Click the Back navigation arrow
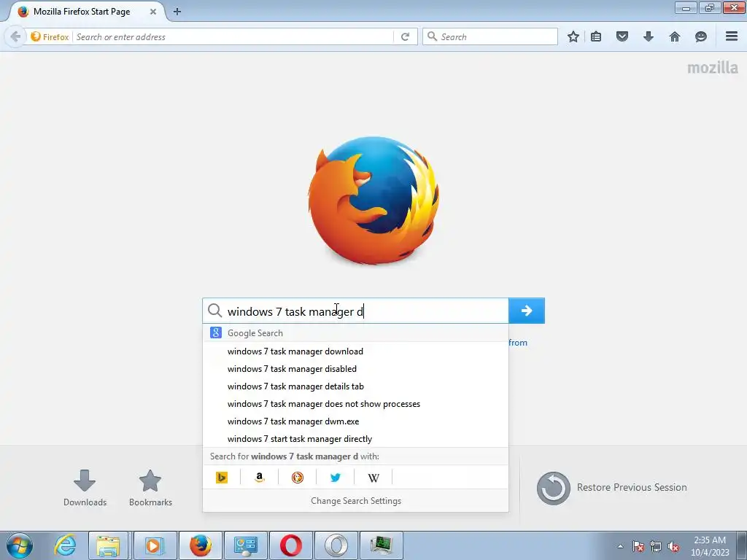747x560 pixels. click(x=15, y=36)
